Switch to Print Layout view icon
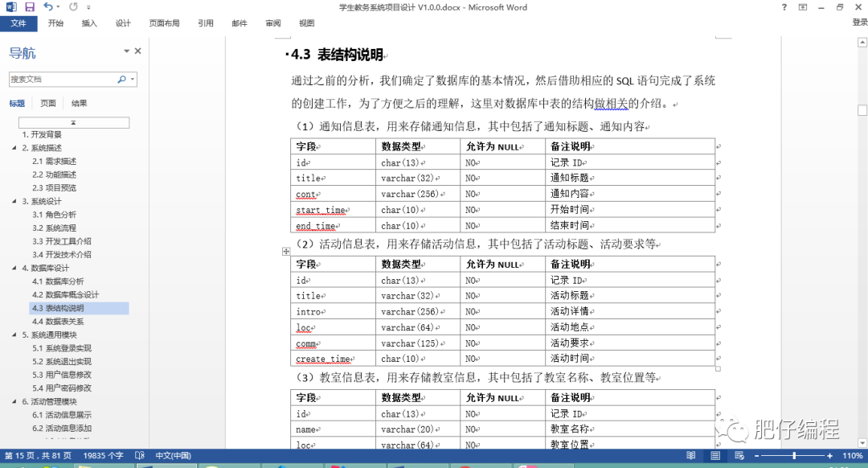 (715, 455)
